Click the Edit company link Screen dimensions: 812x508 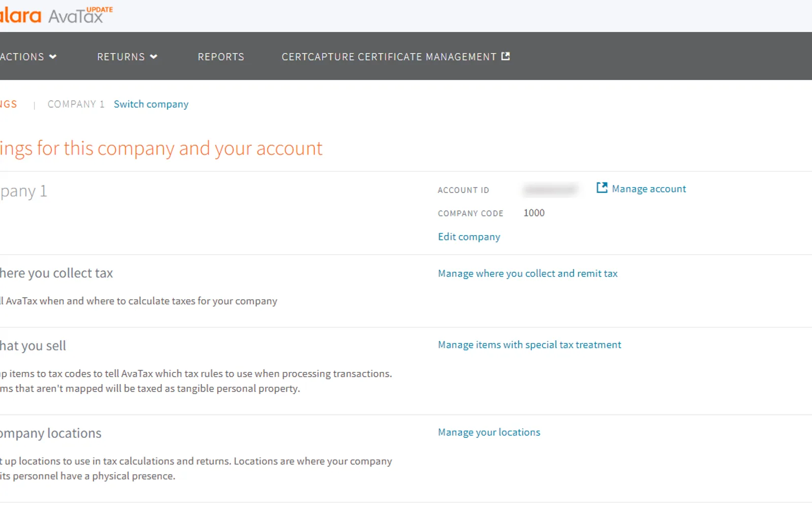469,237
